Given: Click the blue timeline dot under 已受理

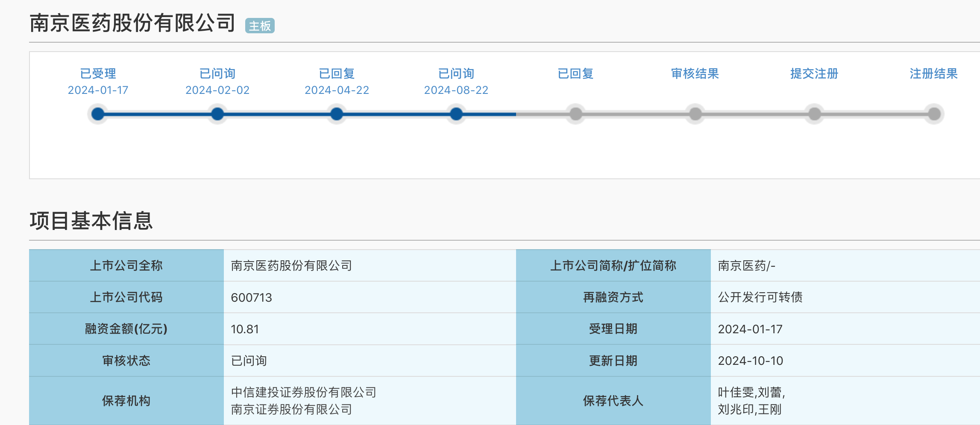Looking at the screenshot, I should 98,114.
